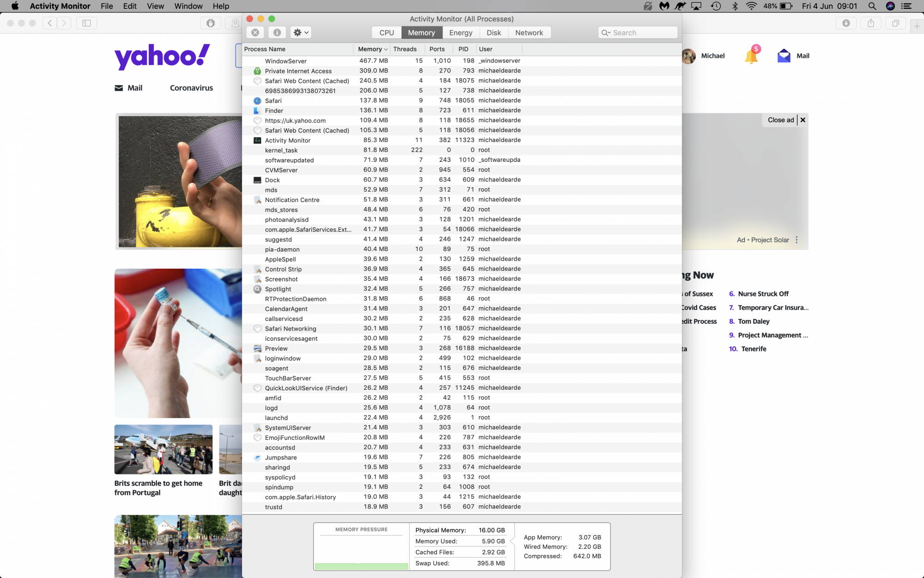Click the Private Internet Access process icon
924x578 pixels.
pos(257,71)
